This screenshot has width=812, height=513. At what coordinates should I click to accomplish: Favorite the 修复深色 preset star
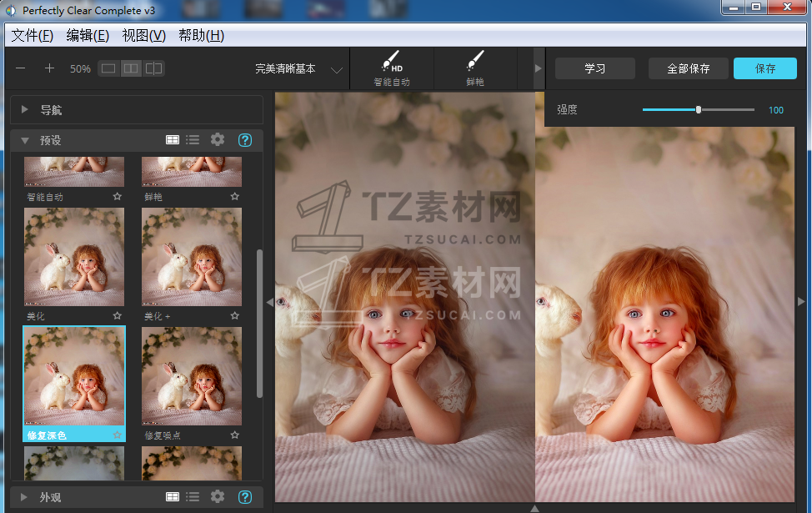tap(118, 435)
